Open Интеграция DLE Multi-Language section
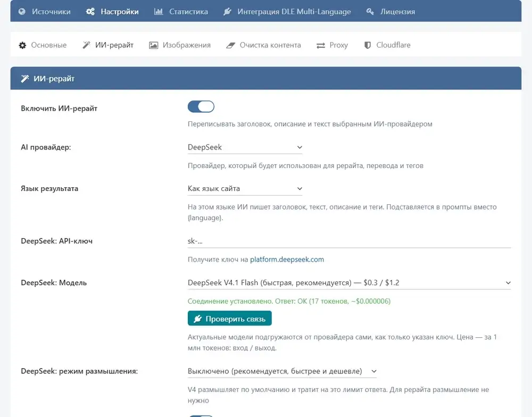 [x=287, y=12]
